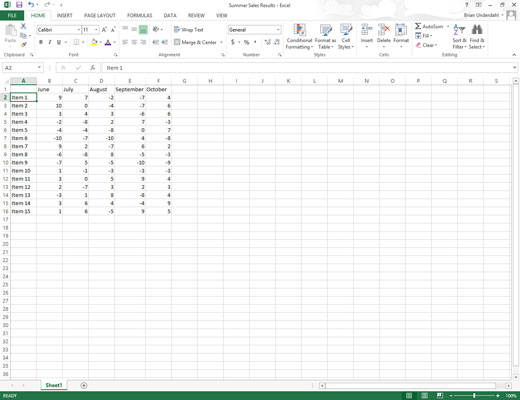
Task: Expand Fill Color options arrow
Action: click(100, 42)
